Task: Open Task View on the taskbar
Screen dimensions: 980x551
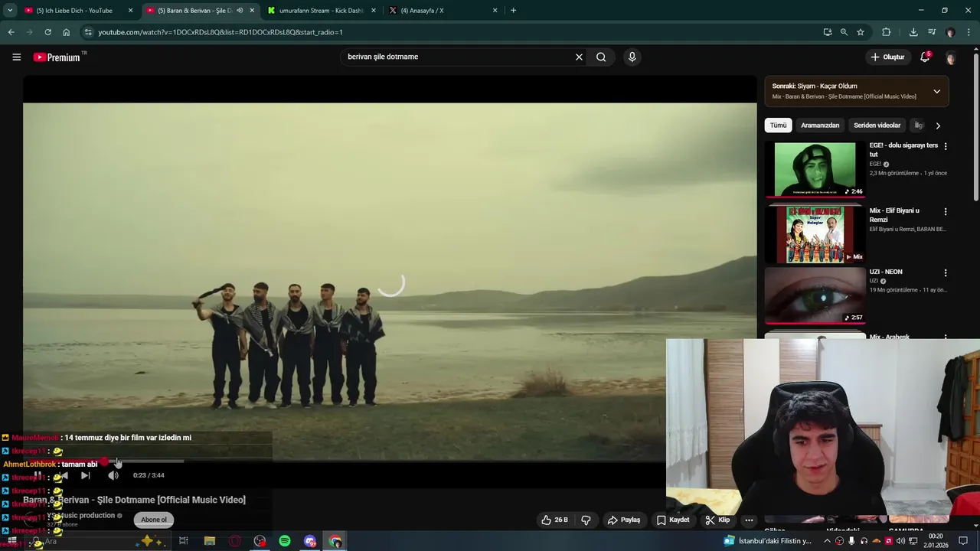Action: coord(184,541)
